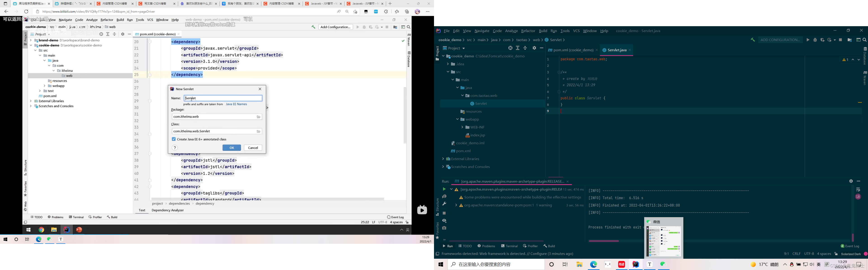Open Search Everywhere magnifier in right IDE
This screenshot has height=270, width=868.
(865, 40)
